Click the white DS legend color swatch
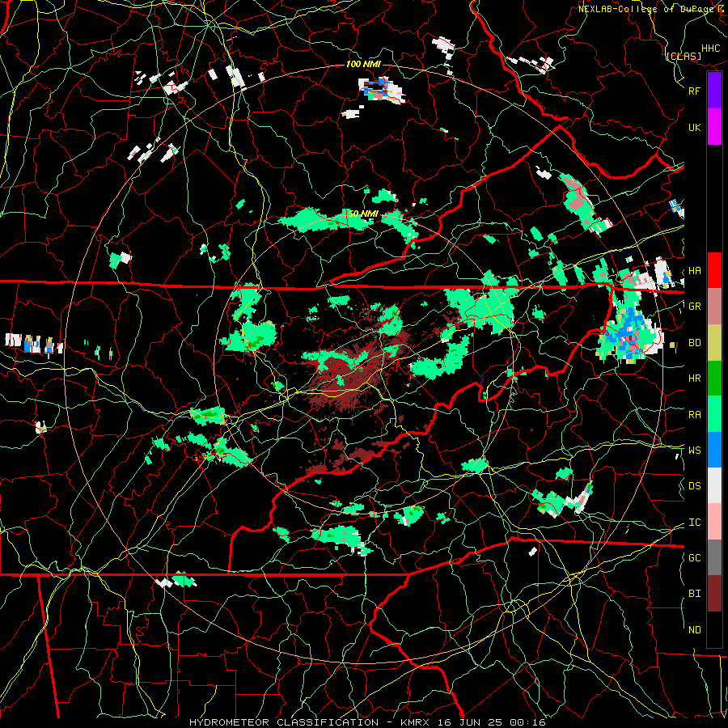Viewport: 728px width, 728px height. [x=714, y=485]
